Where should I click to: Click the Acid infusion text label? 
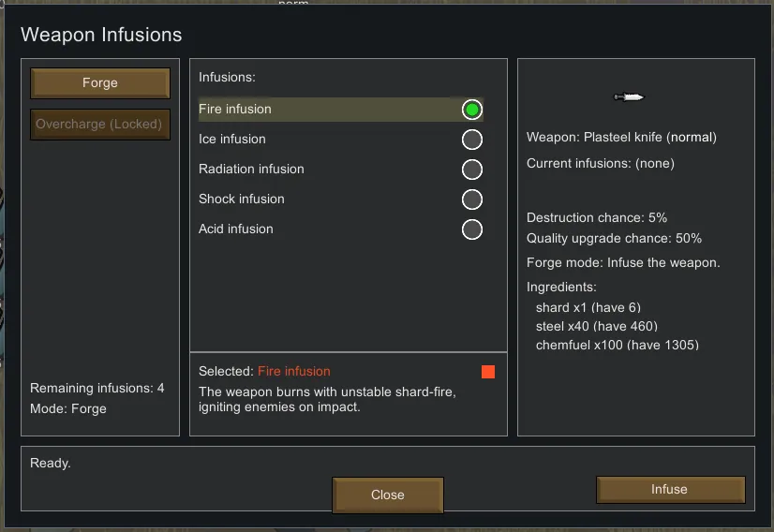coord(236,229)
